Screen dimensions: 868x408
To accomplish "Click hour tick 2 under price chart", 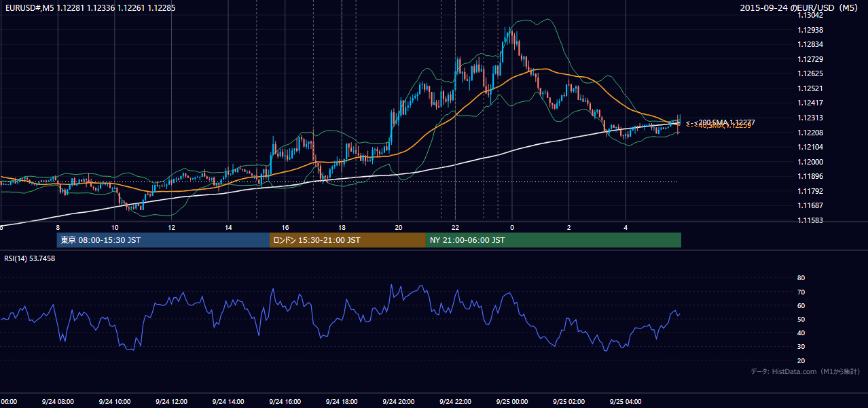I will [x=569, y=227].
